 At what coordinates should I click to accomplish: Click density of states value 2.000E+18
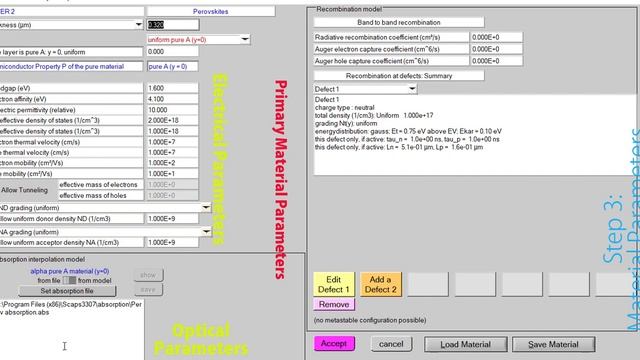click(x=172, y=120)
